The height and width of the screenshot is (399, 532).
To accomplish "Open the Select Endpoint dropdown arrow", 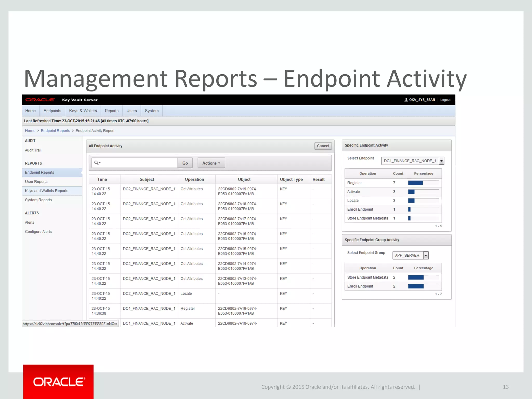I will [x=441, y=161].
